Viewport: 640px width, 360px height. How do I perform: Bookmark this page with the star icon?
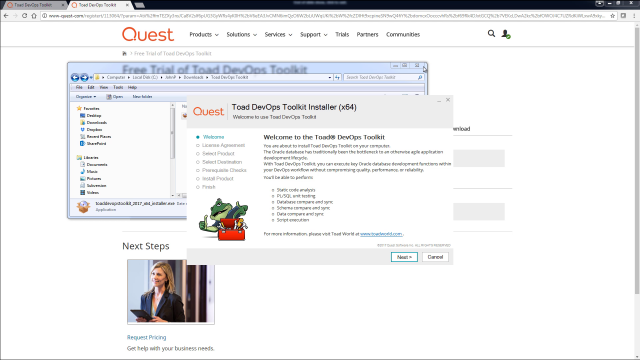(x=613, y=16)
